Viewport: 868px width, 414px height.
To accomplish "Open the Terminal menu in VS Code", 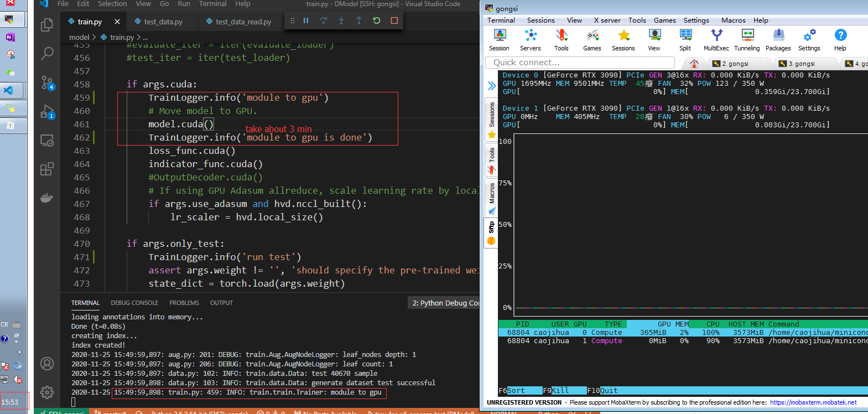I will coord(213,4).
